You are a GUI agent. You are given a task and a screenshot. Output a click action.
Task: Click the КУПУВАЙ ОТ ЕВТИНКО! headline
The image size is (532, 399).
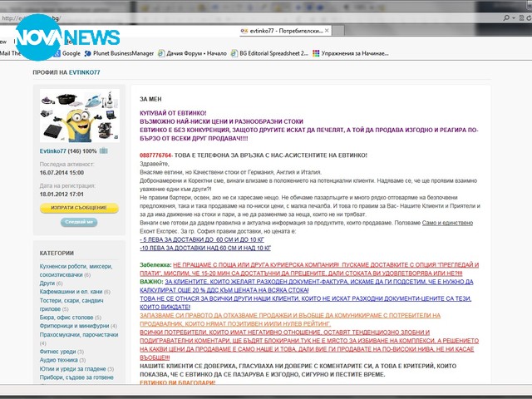[x=173, y=113]
